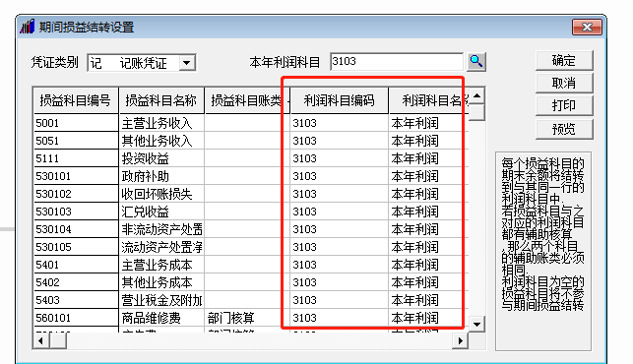
Task: Click profit code 3103 in row 5403
Action: point(339,300)
